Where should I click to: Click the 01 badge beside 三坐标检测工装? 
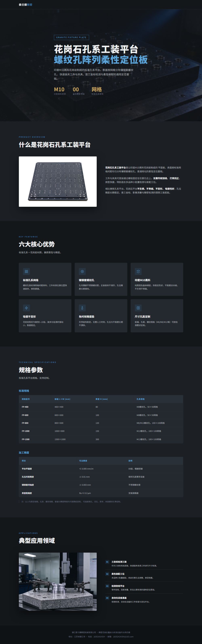(x=107, y=562)
